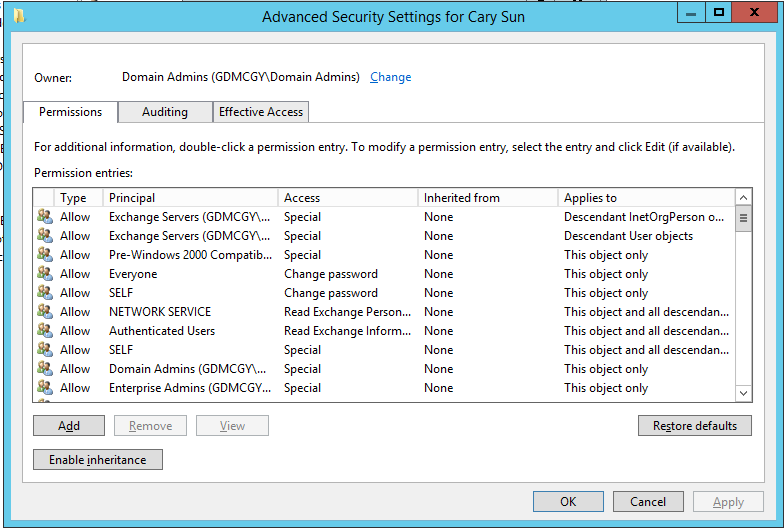
Task: Select the Permissions tab
Action: click(x=70, y=112)
